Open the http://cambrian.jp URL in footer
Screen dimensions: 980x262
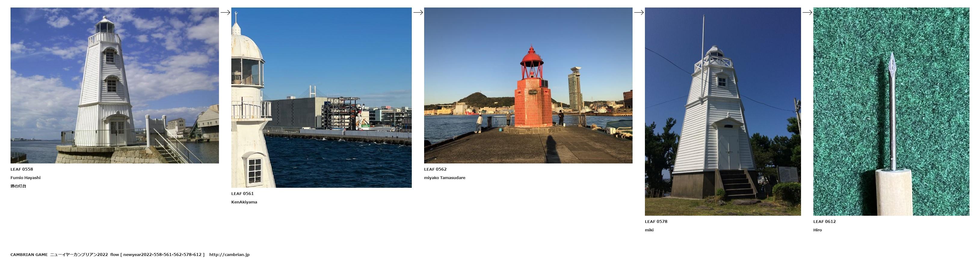[x=229, y=255]
